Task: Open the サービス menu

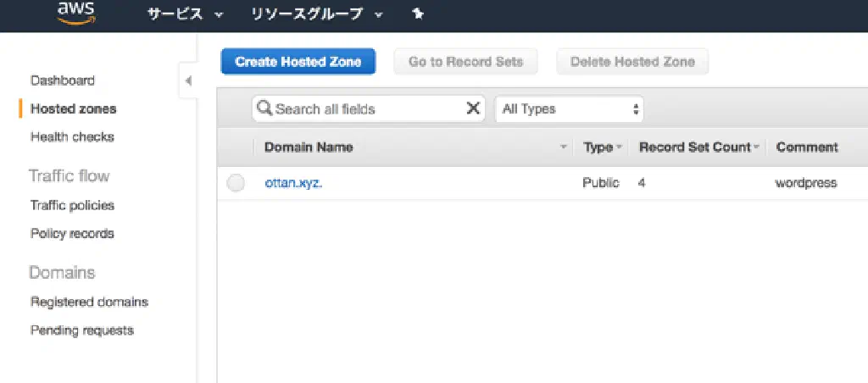Action: 186,14
